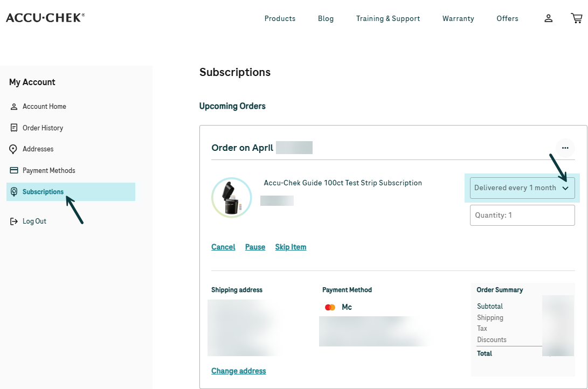Click the My Account sidebar heading

click(32, 82)
